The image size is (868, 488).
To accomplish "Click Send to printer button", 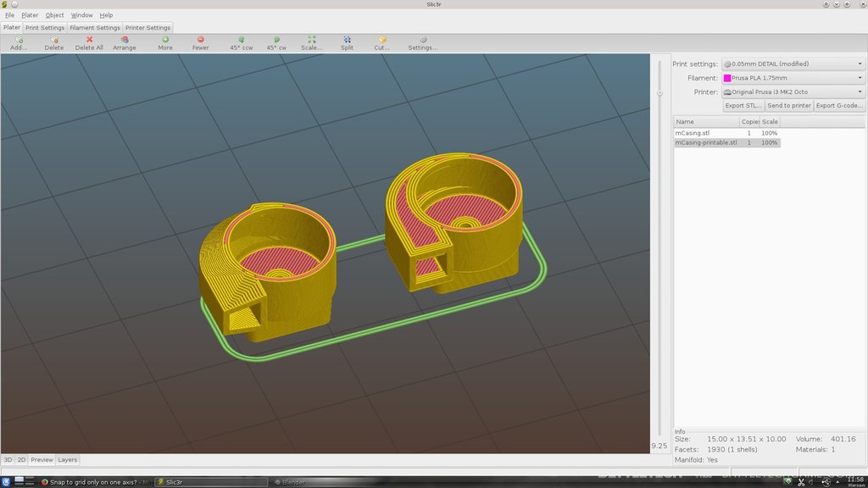I will click(x=789, y=106).
